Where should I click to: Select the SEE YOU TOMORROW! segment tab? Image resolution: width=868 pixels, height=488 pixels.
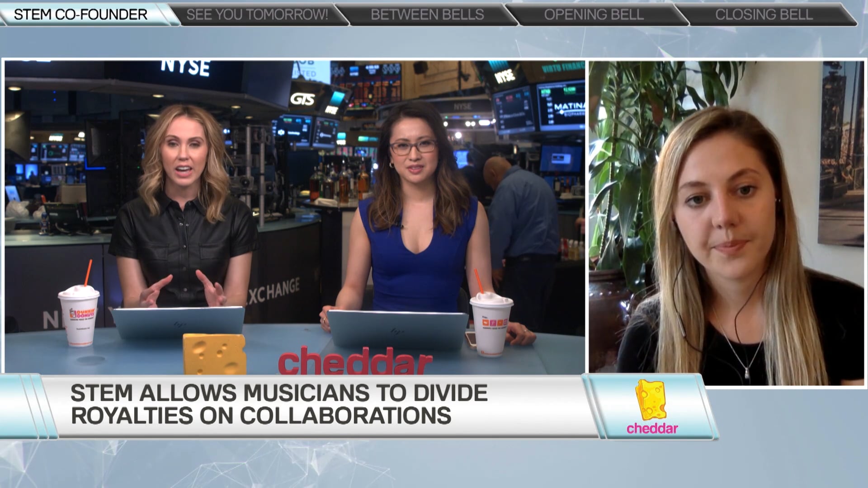(258, 14)
